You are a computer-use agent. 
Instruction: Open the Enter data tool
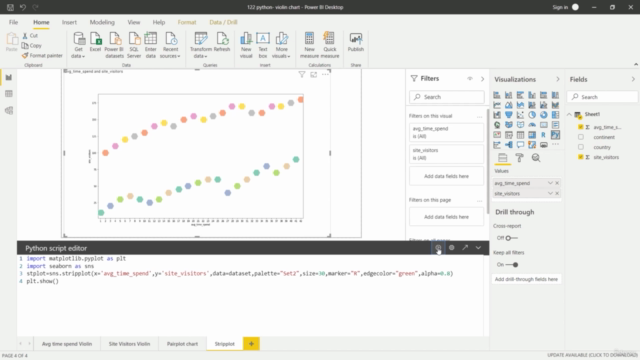pyautogui.click(x=151, y=45)
